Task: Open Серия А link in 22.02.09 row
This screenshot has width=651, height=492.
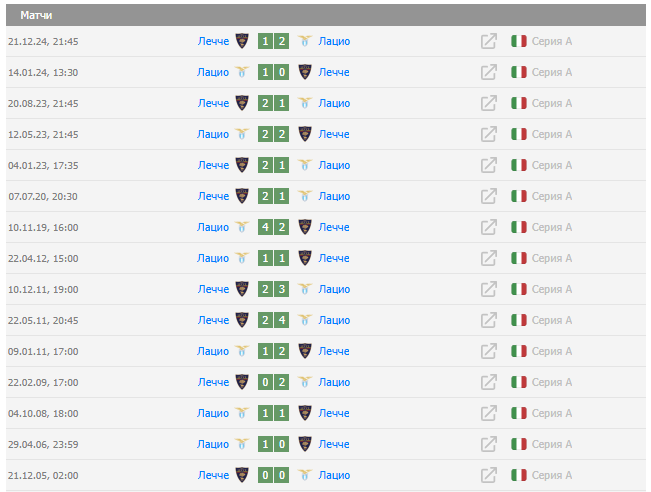Action: (552, 382)
